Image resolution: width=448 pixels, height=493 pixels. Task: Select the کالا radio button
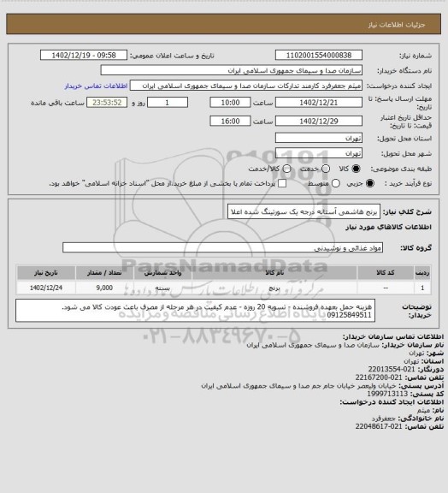click(356, 169)
